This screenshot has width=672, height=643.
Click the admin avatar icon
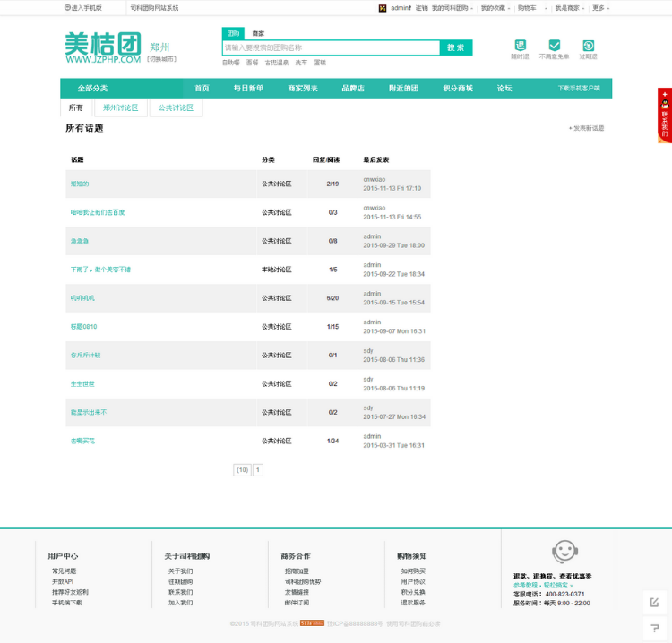(x=383, y=8)
